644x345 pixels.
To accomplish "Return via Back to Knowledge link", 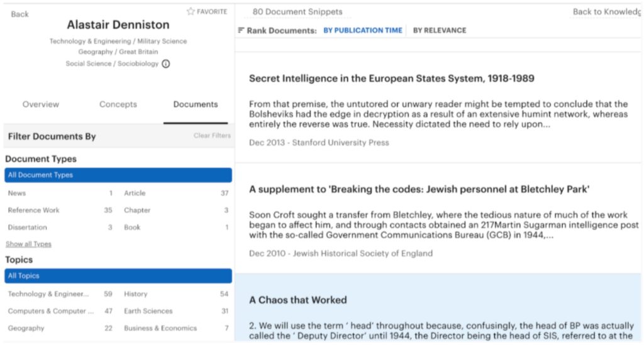I will coord(606,12).
